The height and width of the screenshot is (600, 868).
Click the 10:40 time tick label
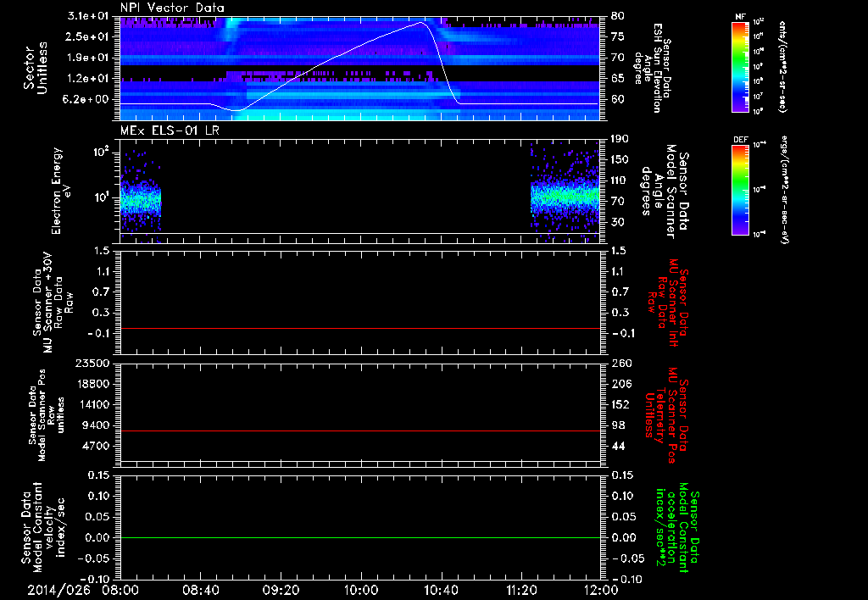pyautogui.click(x=441, y=590)
